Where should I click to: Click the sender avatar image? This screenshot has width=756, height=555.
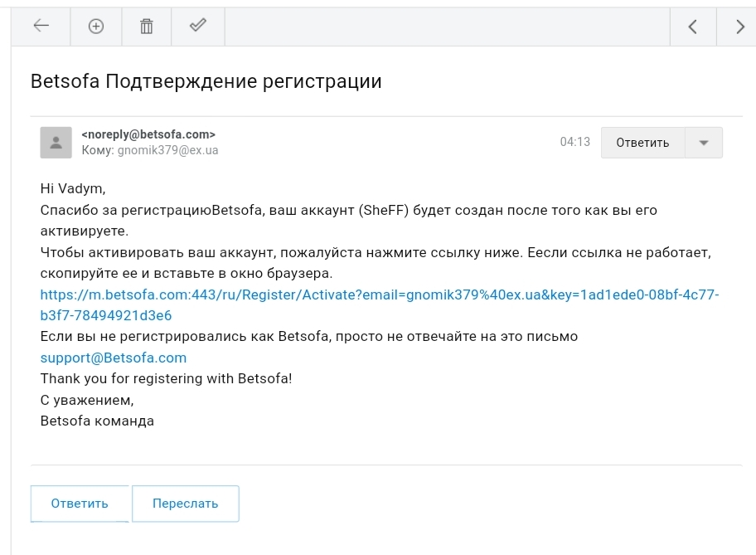click(x=56, y=142)
